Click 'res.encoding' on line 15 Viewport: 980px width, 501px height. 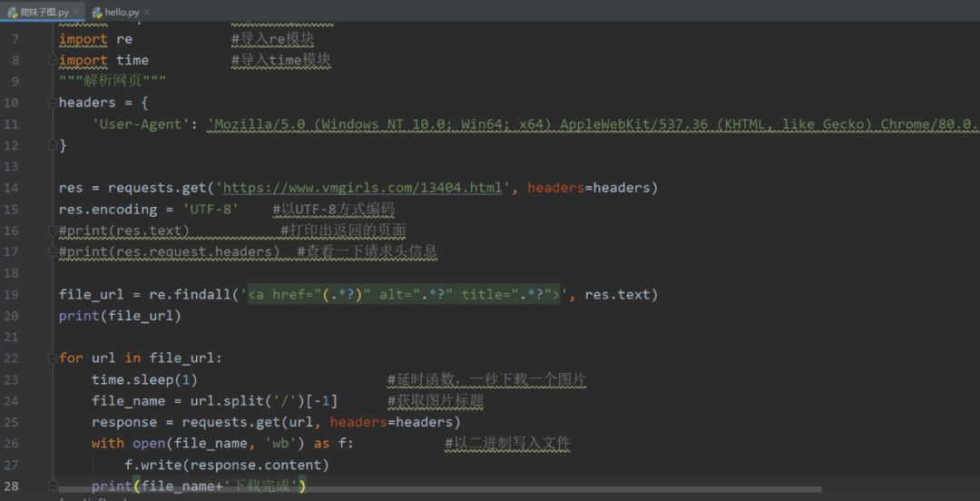pyautogui.click(x=108, y=210)
